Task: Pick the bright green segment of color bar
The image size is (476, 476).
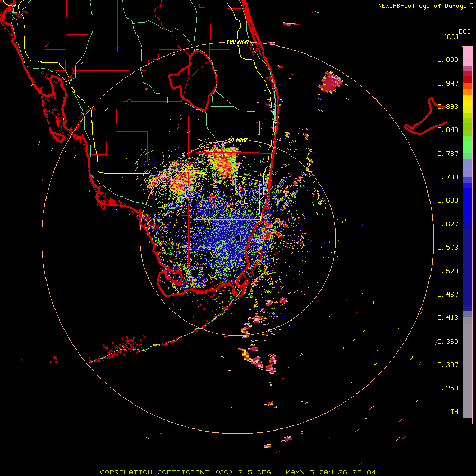Action: pyautogui.click(x=467, y=144)
